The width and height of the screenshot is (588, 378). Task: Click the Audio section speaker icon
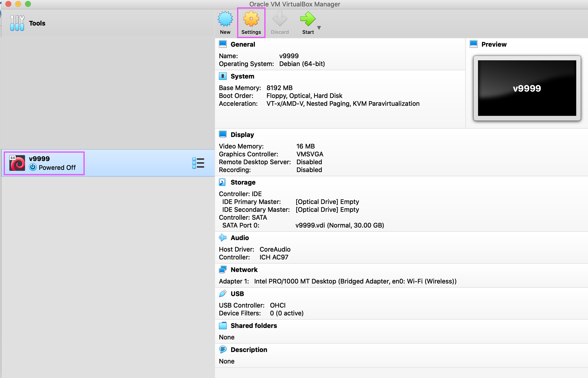pyautogui.click(x=222, y=238)
